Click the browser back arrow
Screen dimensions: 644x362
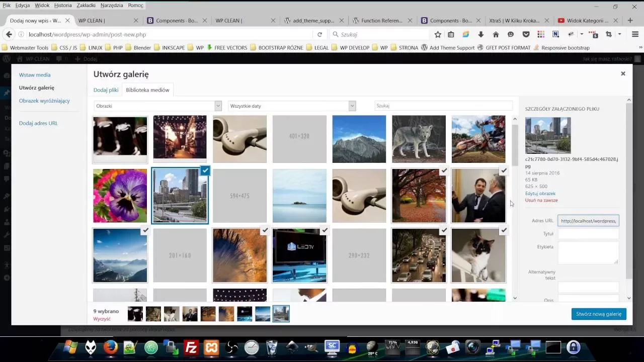pos(9,34)
